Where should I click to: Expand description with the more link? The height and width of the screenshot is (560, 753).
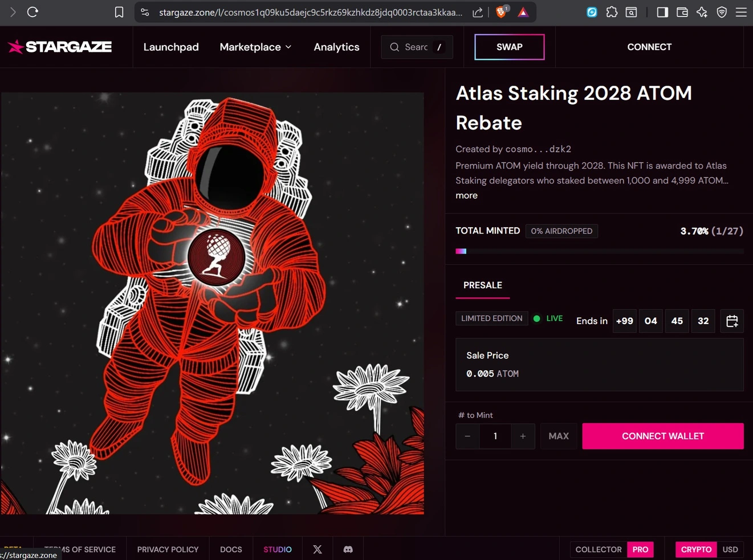[466, 195]
